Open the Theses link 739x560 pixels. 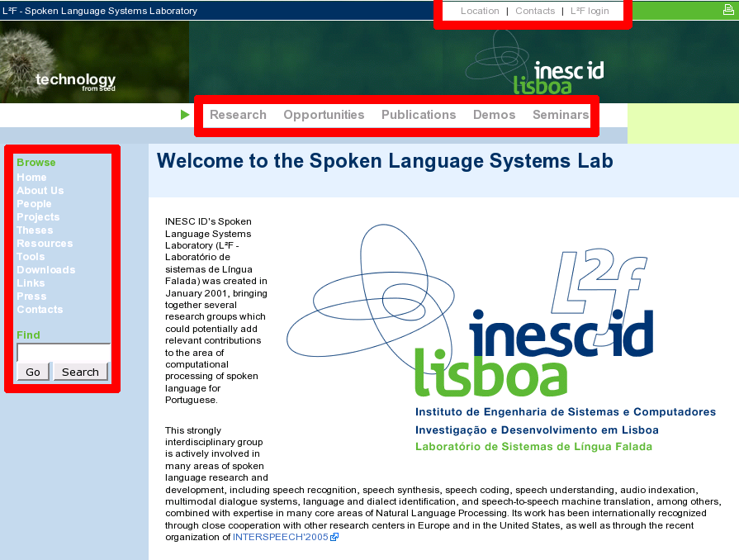[35, 230]
